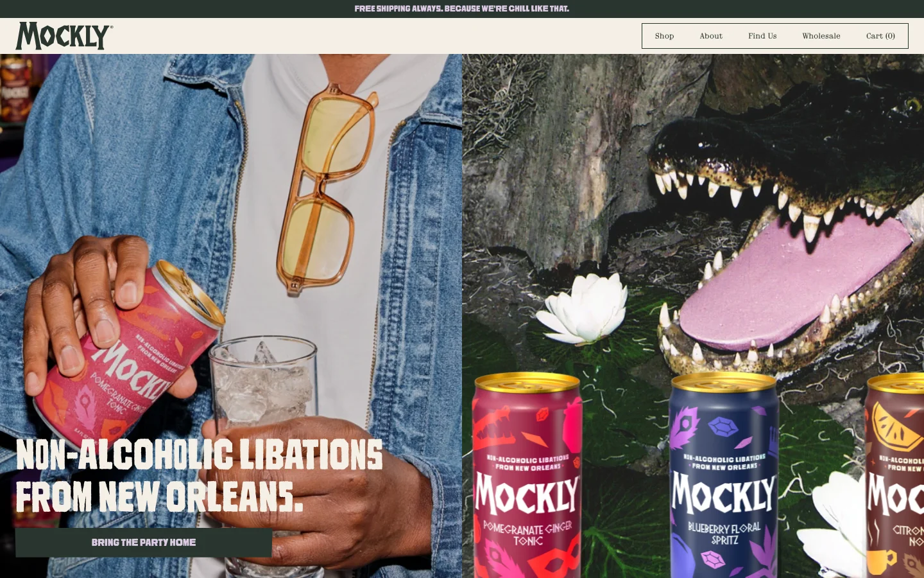Open the Shop menu item
The height and width of the screenshot is (578, 924).
(x=664, y=36)
